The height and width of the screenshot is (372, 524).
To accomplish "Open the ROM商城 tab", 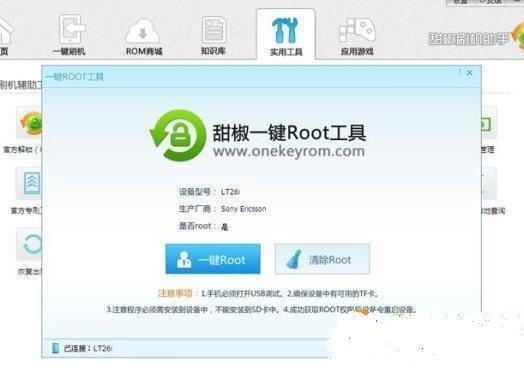I will tap(144, 36).
